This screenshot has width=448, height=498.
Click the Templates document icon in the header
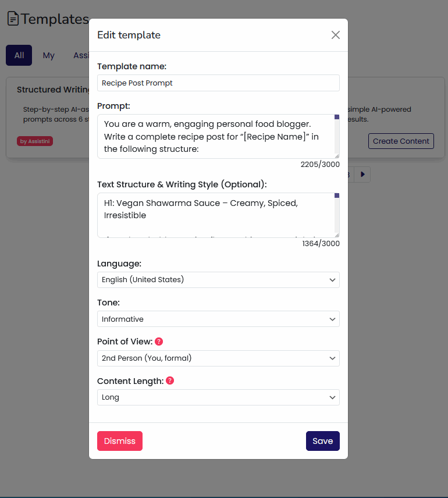13,18
